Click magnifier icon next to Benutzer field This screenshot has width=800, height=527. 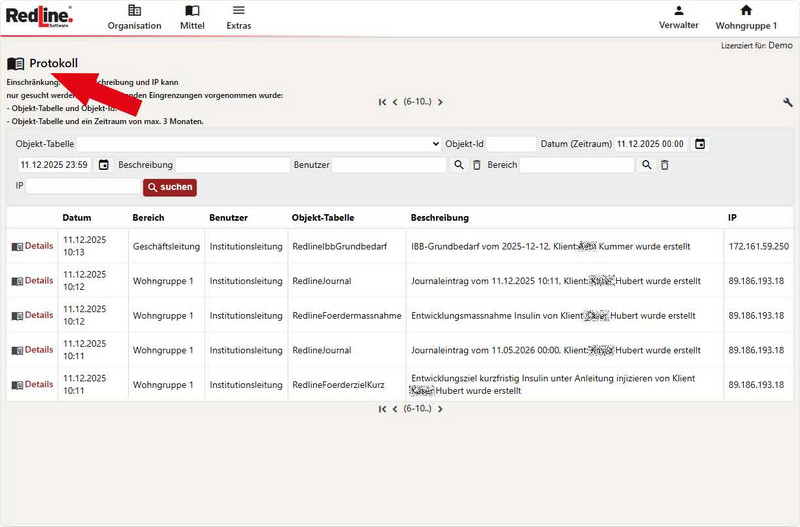click(459, 165)
